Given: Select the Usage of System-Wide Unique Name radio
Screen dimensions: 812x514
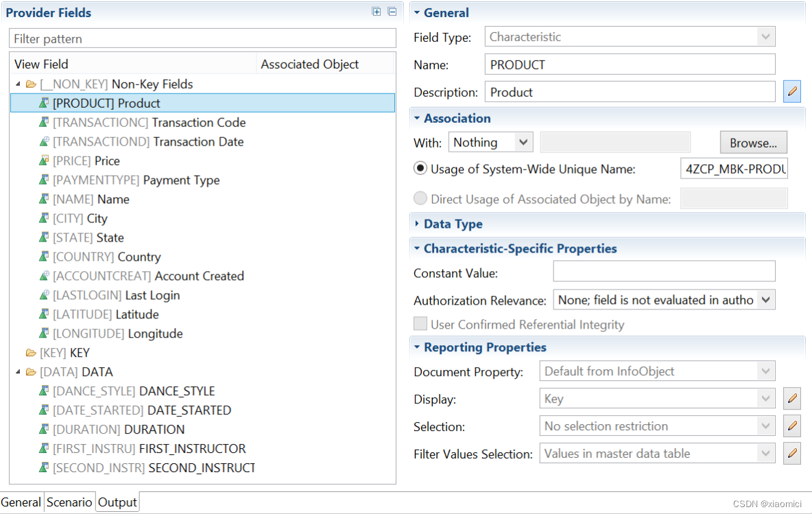Looking at the screenshot, I should pos(419,168).
